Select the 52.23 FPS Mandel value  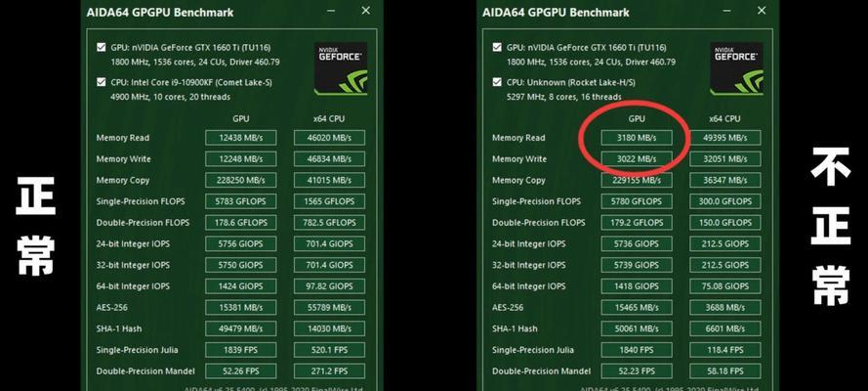[637, 371]
